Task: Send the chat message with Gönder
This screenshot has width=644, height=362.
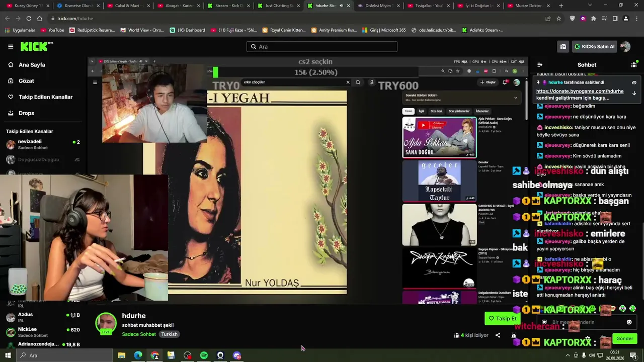Action: coord(624,338)
